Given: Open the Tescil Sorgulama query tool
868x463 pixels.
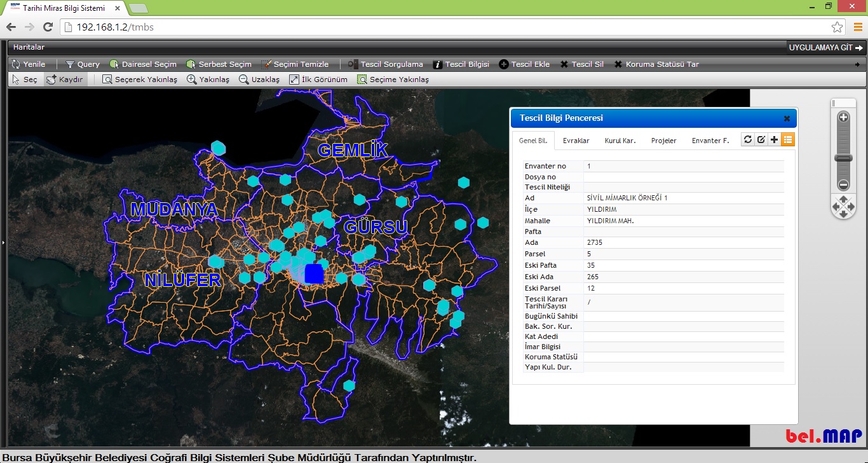Looking at the screenshot, I should [x=385, y=64].
